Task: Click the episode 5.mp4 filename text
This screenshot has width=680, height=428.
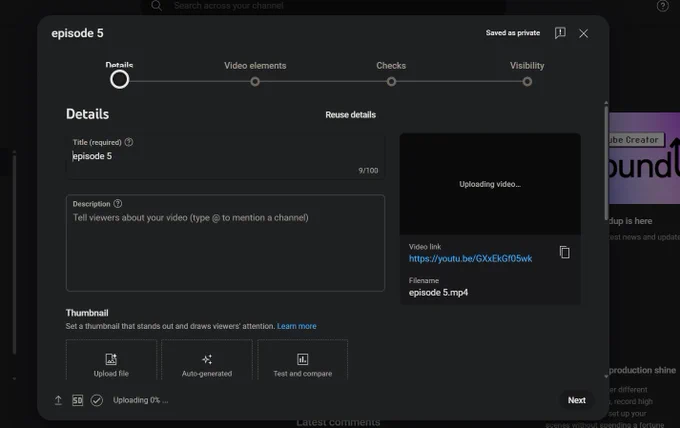Action: [x=438, y=293]
